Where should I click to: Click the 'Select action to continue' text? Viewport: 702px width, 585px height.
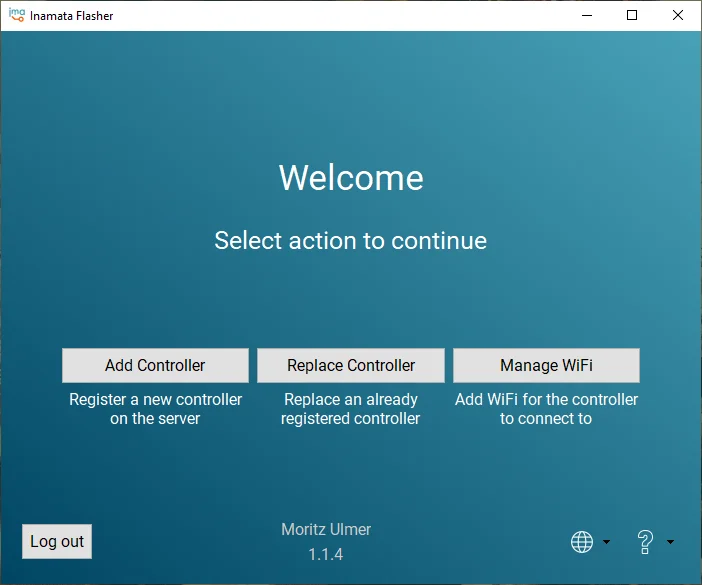351,241
